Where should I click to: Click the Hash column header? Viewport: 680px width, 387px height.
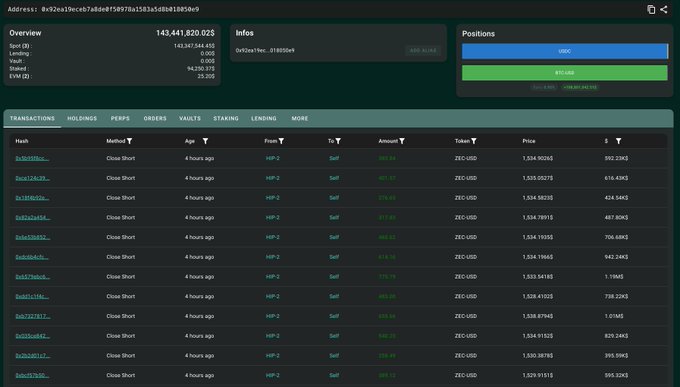pyautogui.click(x=22, y=141)
